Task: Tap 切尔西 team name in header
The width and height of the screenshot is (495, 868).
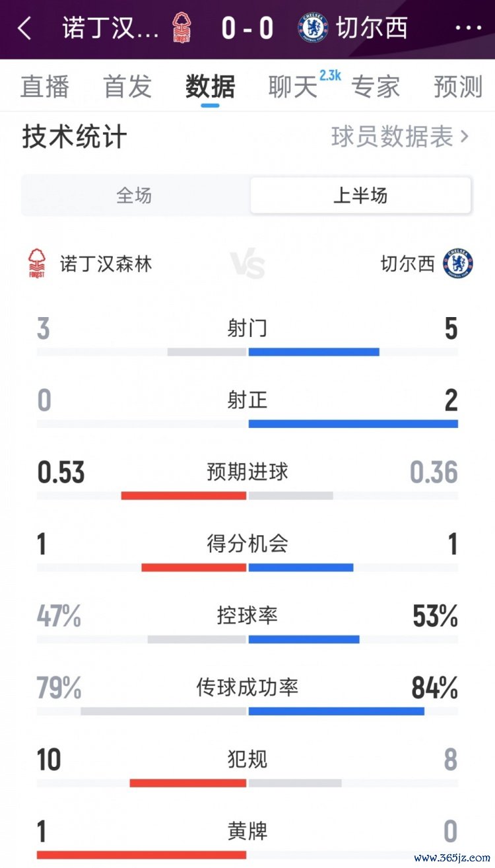Action: [372, 28]
